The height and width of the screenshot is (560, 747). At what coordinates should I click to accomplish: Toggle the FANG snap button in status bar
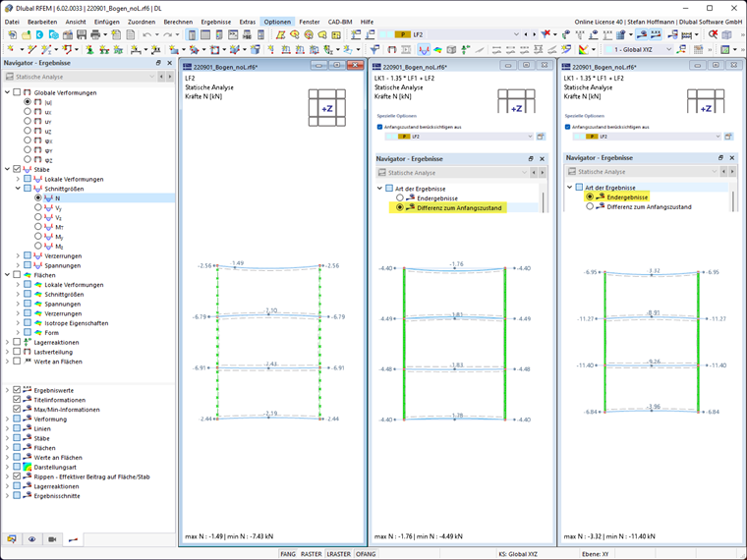[288, 554]
